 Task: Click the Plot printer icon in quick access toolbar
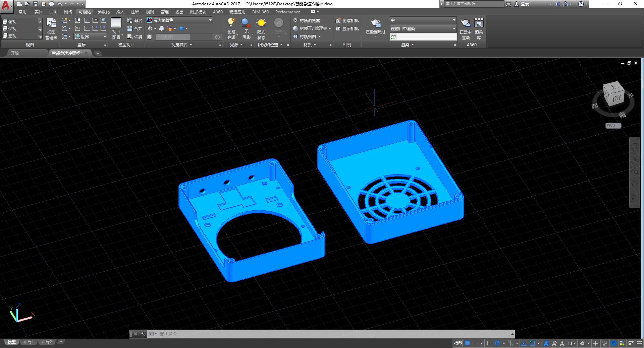coord(52,4)
